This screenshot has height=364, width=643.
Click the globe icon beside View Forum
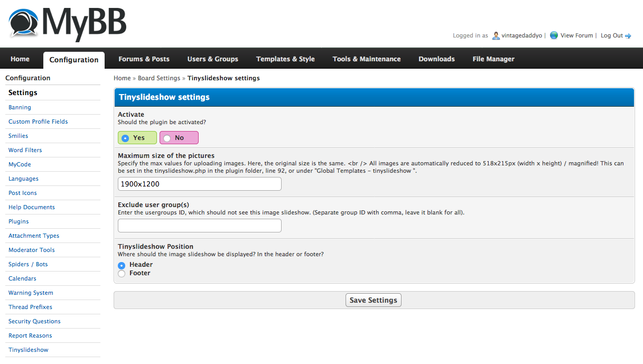click(554, 35)
